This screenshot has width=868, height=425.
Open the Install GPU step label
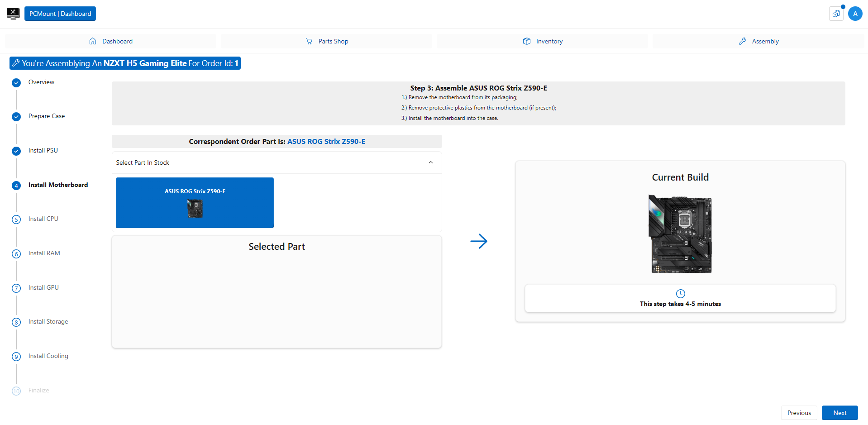[x=43, y=287]
